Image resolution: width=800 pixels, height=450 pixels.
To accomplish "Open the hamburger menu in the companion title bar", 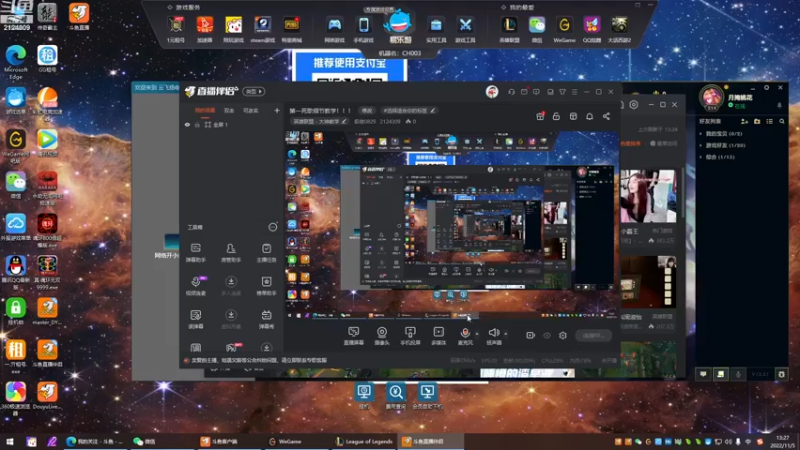I will [574, 92].
